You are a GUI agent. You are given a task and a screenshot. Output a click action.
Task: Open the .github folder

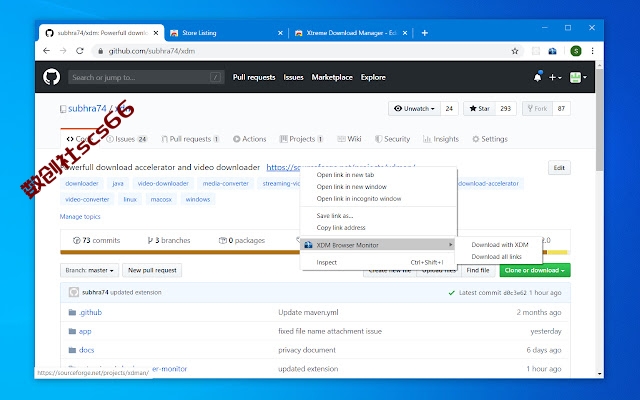91,313
